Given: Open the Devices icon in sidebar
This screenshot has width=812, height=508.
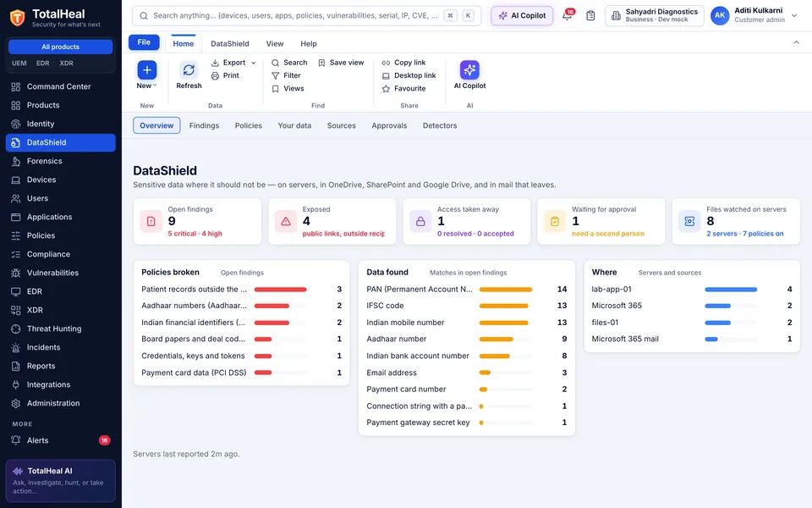Looking at the screenshot, I should coord(16,179).
